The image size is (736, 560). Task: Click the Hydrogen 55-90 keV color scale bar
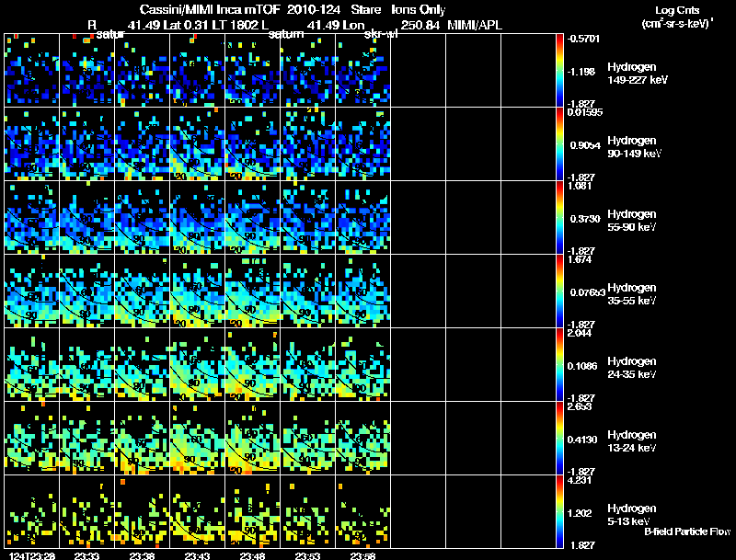[559, 218]
